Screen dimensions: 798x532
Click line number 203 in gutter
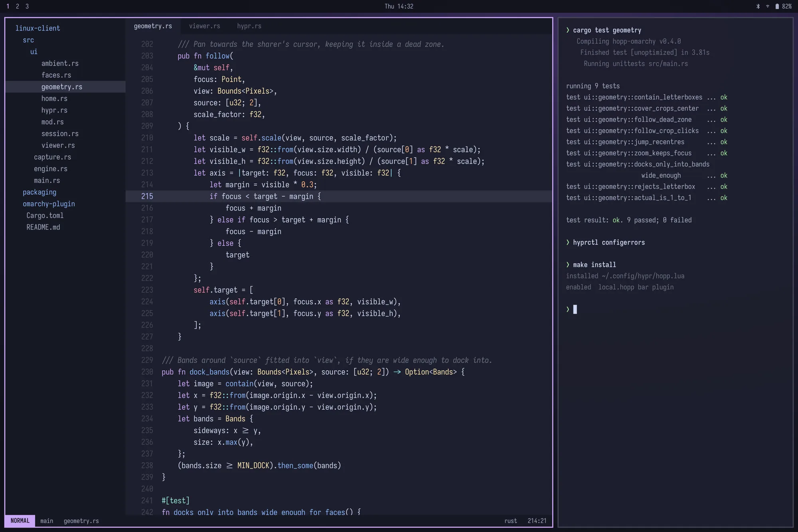(x=147, y=56)
